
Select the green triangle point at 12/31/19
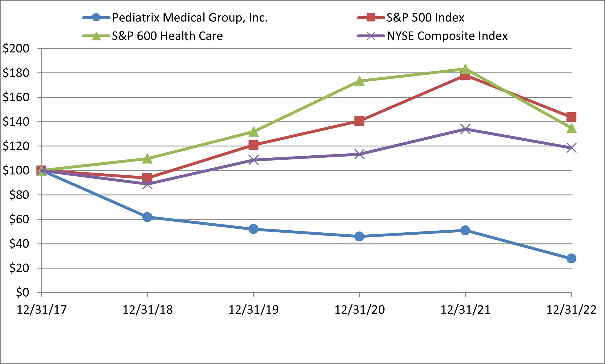coord(253,132)
